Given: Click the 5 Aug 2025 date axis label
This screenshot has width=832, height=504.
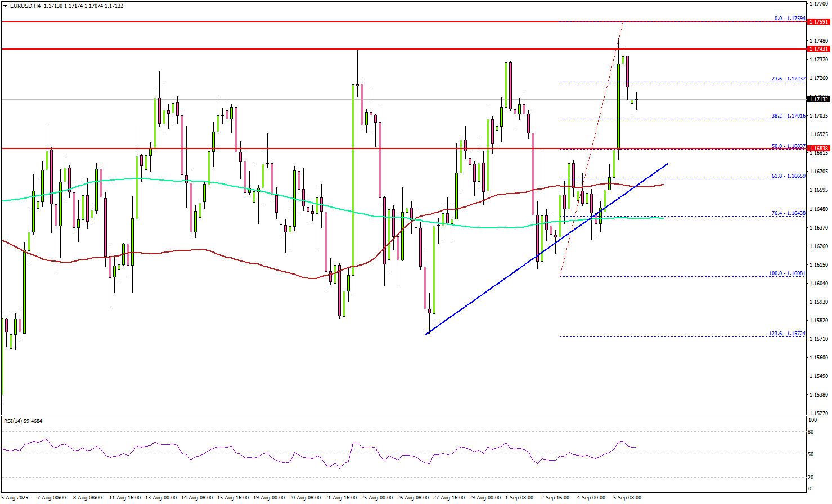Looking at the screenshot, I should pyautogui.click(x=14, y=497).
